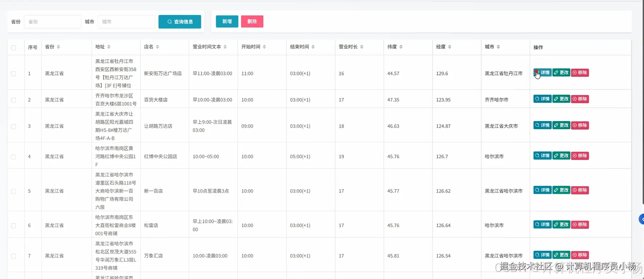This screenshot has width=644, height=279.
Task: Check the checkbox for row 7
Action: (13, 256)
